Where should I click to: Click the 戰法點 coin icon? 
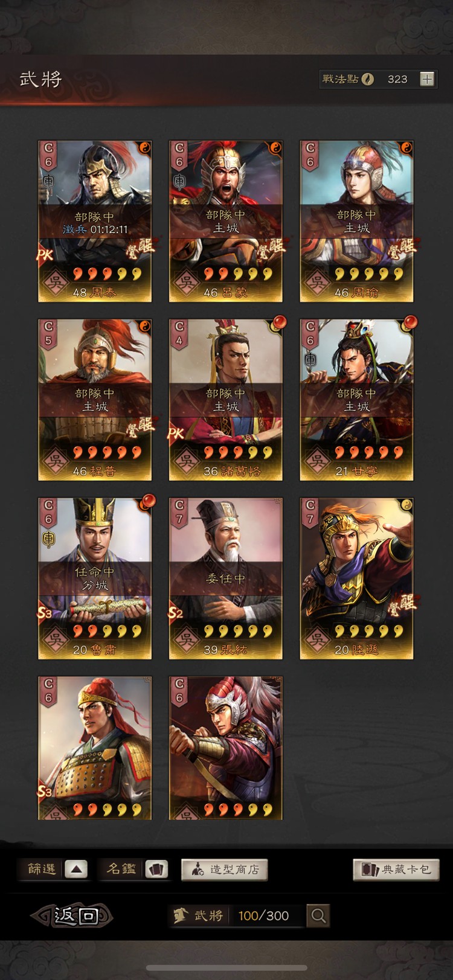click(x=367, y=79)
